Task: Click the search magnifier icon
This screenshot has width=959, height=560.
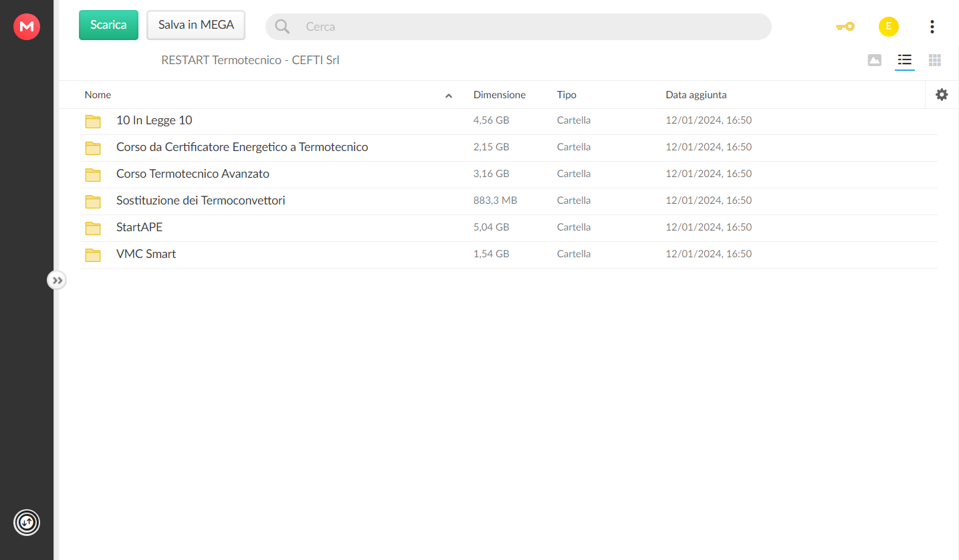Action: click(x=282, y=27)
